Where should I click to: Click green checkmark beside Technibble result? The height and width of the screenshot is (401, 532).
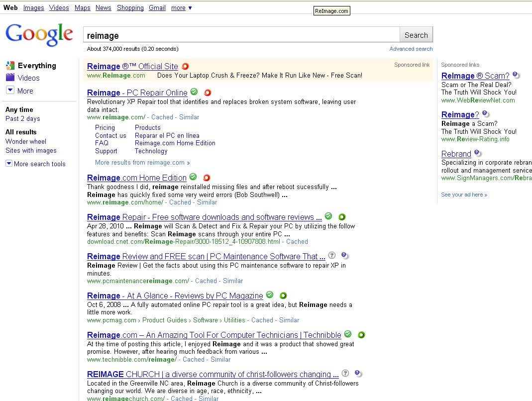[x=348, y=334]
